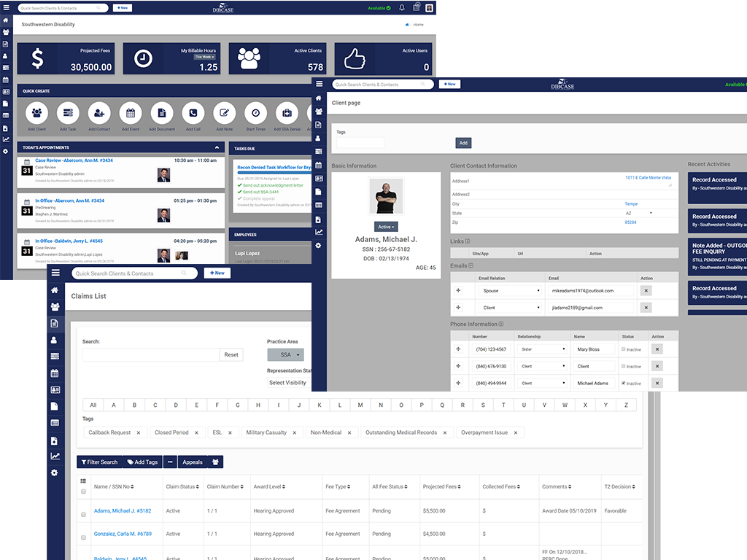Open Case Review - Abercorn appointment link
This screenshot has height=560, width=747.
[74, 160]
